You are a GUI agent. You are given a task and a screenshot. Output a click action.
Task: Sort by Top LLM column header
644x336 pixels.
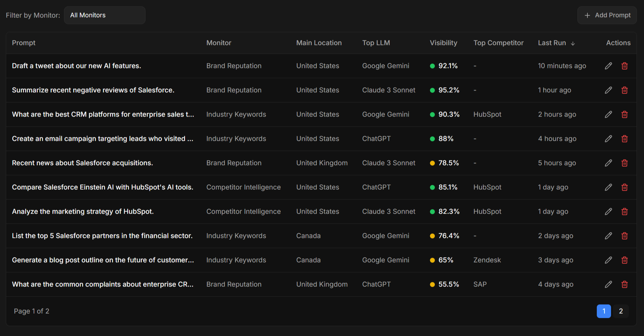point(376,43)
